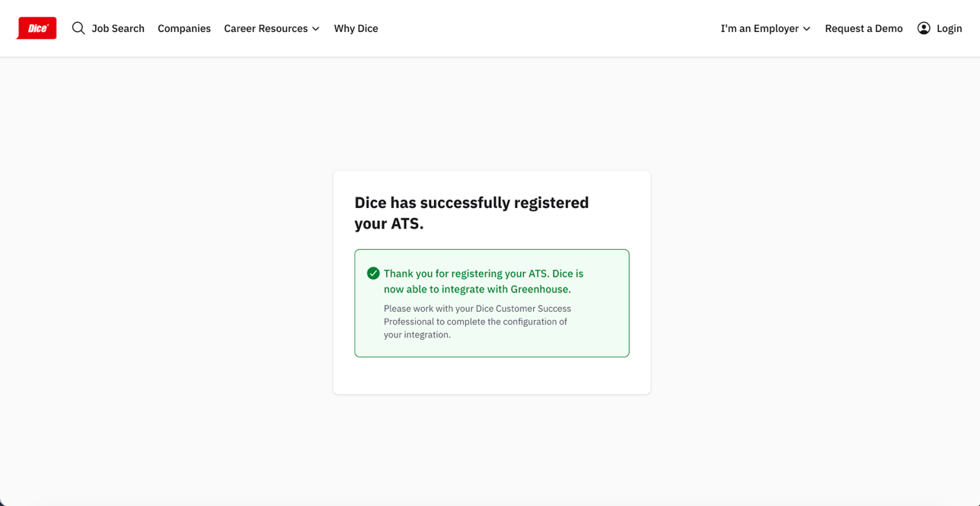
Task: Click the user profile icon by Login
Action: [924, 28]
